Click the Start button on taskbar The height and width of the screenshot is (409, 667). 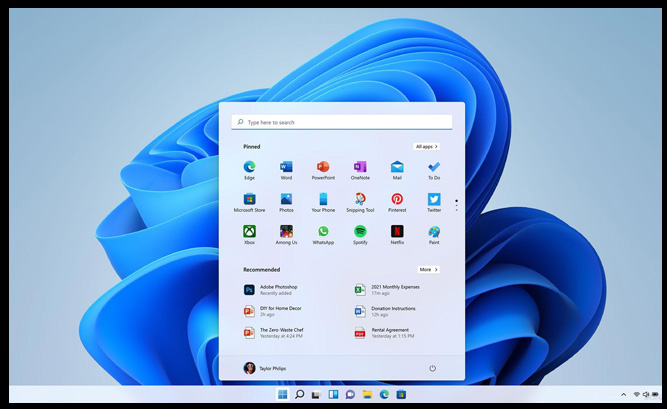pos(282,395)
